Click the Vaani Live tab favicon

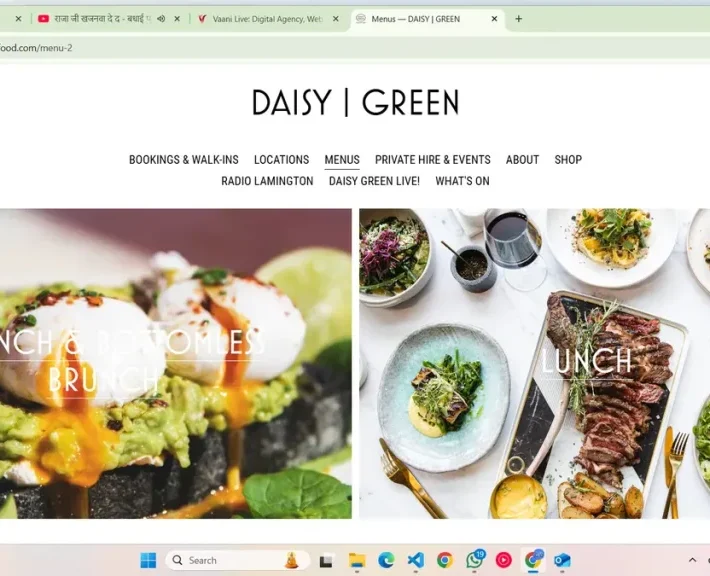tap(203, 19)
